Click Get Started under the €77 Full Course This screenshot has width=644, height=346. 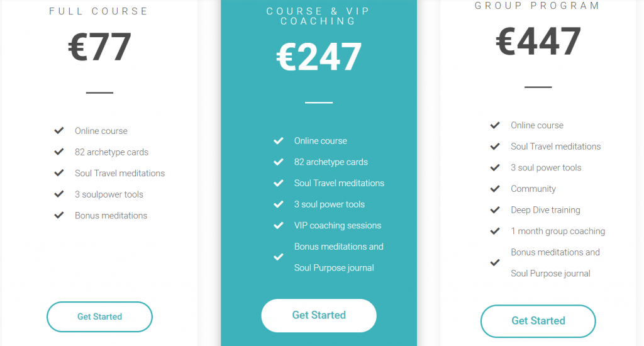(x=99, y=317)
